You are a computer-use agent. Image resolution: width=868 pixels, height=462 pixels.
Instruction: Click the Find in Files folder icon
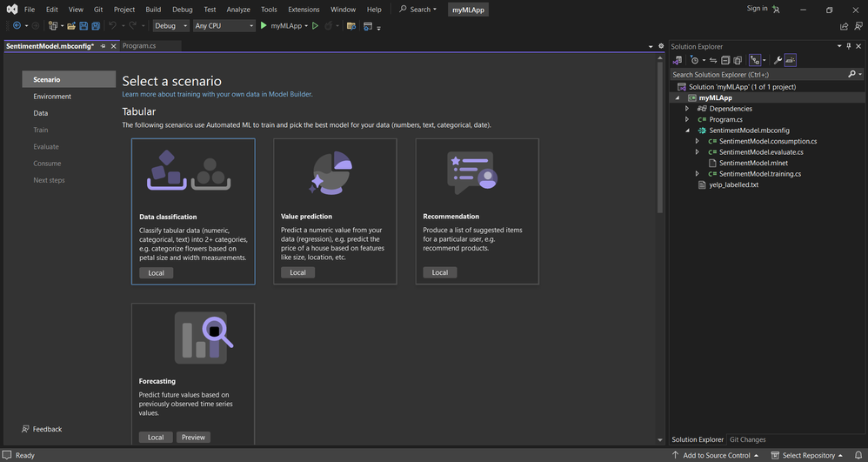(x=351, y=25)
